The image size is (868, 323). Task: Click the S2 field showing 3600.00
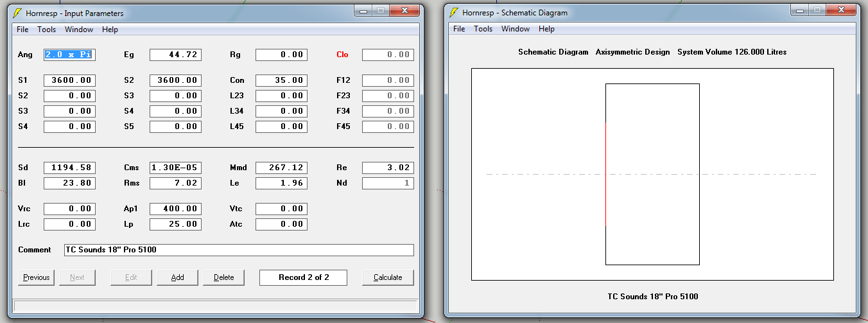point(175,80)
